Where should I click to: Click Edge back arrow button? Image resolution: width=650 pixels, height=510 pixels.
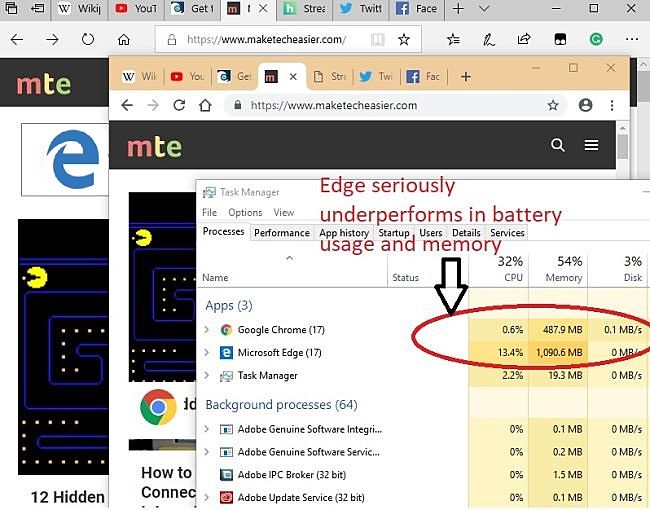point(17,40)
